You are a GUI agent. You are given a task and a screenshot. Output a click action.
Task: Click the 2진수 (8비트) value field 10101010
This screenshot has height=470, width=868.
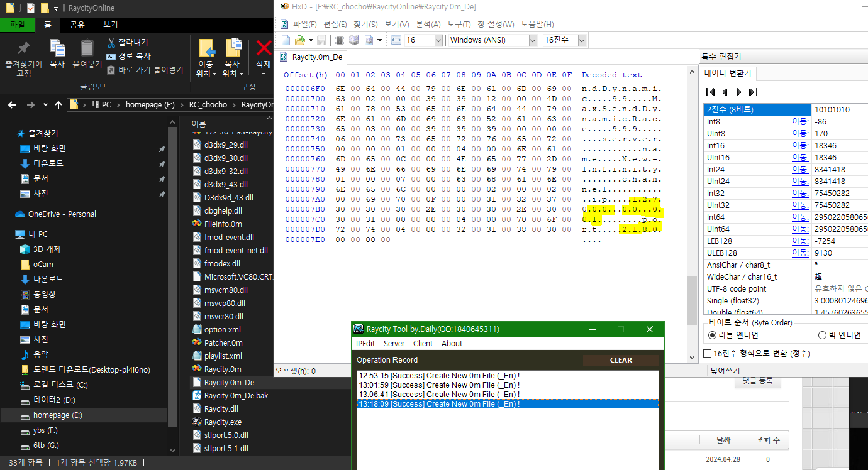click(840, 109)
